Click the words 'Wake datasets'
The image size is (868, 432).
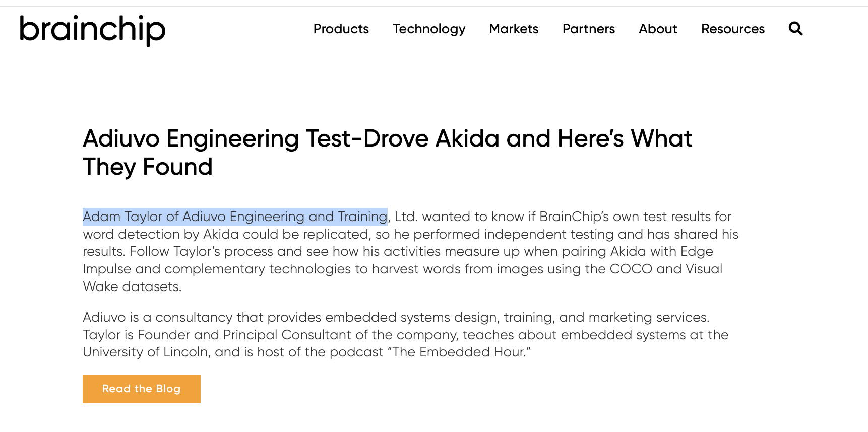pyautogui.click(x=132, y=286)
